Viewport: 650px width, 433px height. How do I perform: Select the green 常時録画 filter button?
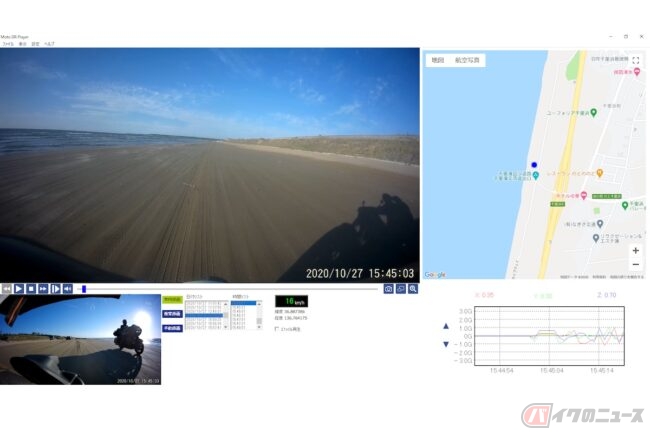pyautogui.click(x=172, y=299)
